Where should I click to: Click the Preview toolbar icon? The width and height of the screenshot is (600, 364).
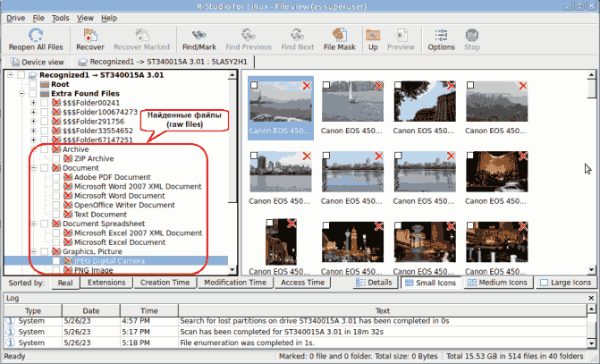pyautogui.click(x=401, y=35)
